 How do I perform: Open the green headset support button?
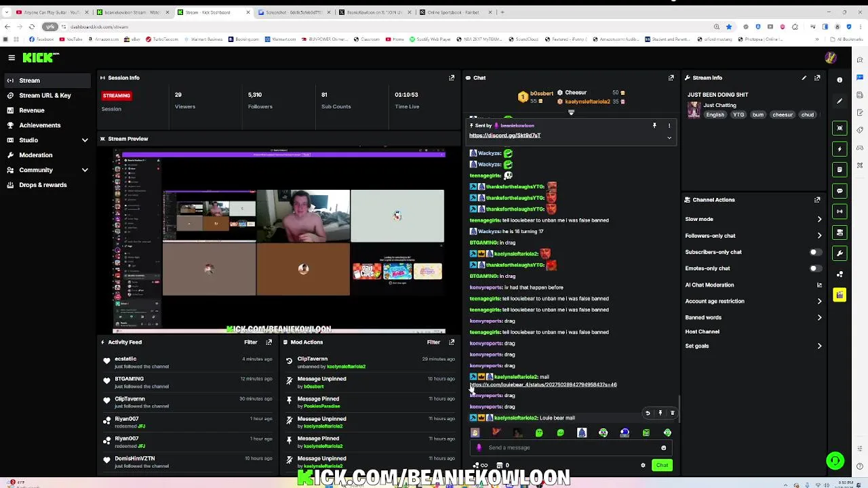tap(835, 460)
